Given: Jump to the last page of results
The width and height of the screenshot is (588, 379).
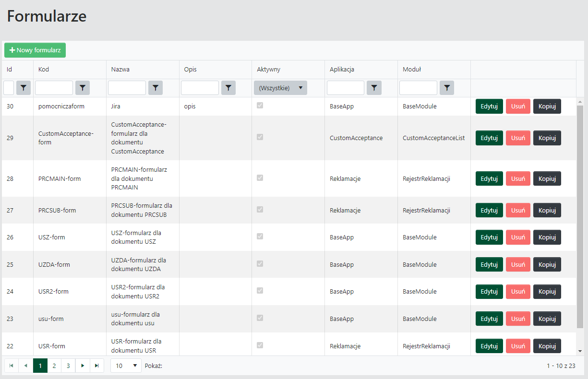Looking at the screenshot, I should click(97, 366).
